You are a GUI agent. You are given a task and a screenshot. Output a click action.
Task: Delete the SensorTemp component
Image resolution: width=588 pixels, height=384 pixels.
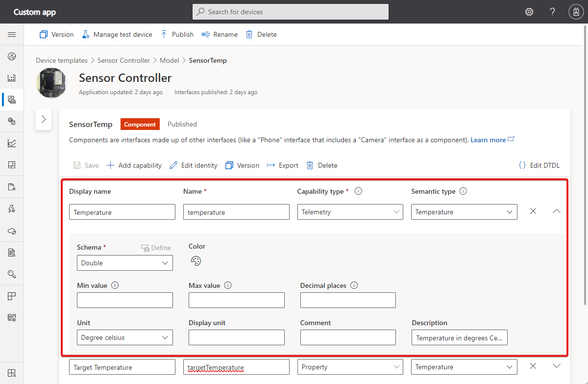click(322, 165)
